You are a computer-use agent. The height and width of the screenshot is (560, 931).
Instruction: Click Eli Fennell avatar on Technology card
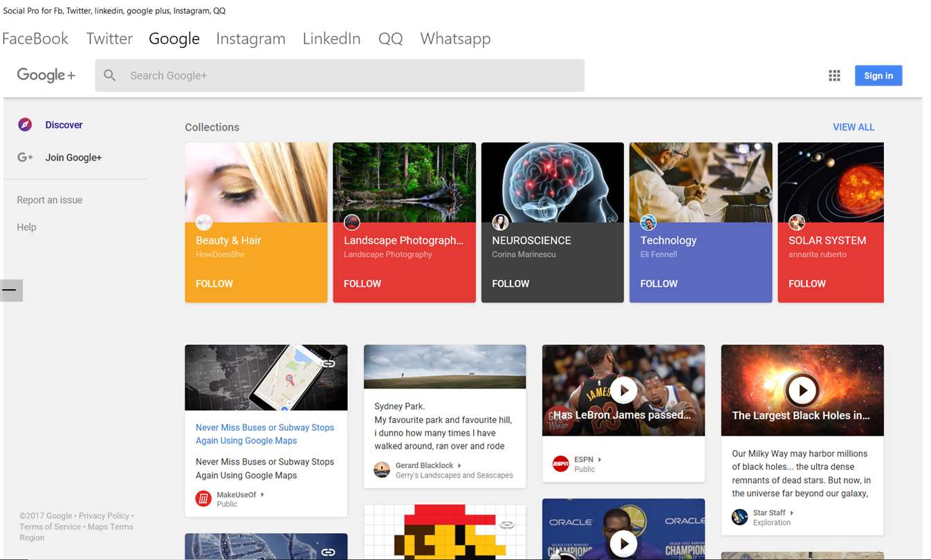648,222
